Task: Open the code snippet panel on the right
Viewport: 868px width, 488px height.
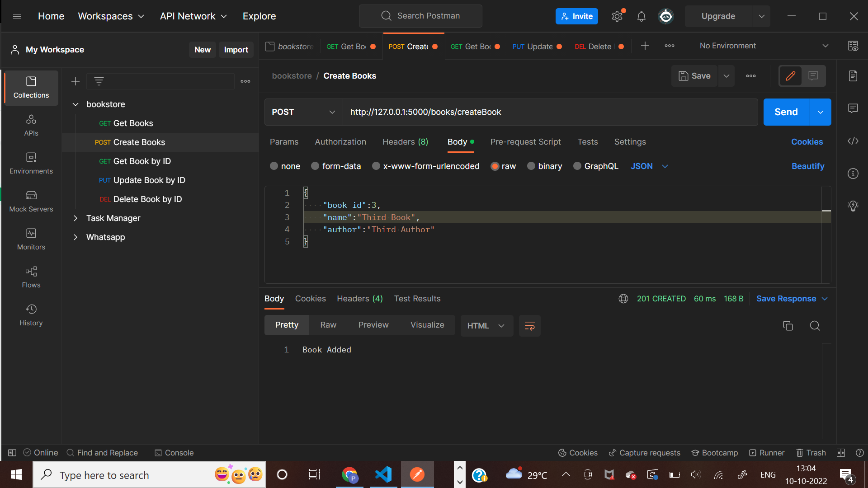Action: click(x=854, y=141)
